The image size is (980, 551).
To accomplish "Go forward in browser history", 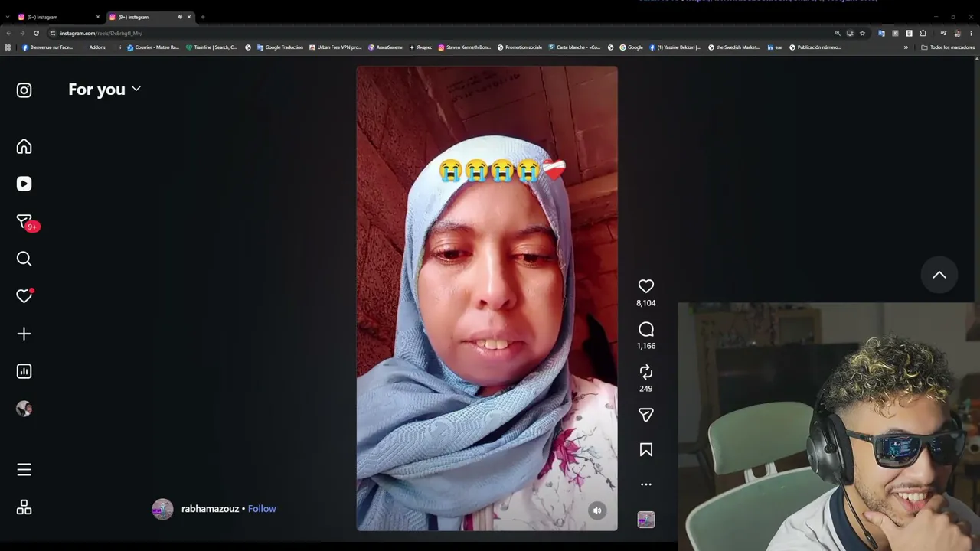I will click(x=21, y=33).
